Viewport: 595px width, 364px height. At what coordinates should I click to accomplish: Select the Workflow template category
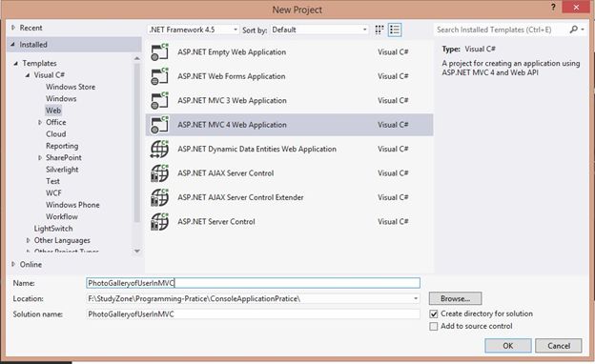coord(62,216)
